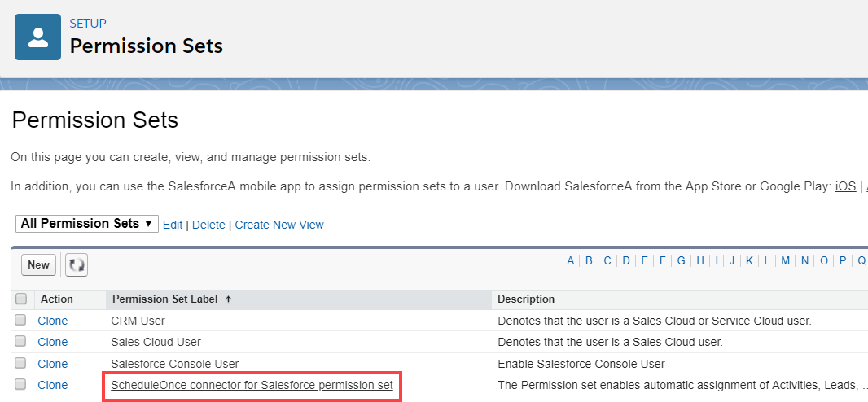Click the Permission Sets setup user icon
The width and height of the screenshot is (868, 402).
click(x=37, y=37)
